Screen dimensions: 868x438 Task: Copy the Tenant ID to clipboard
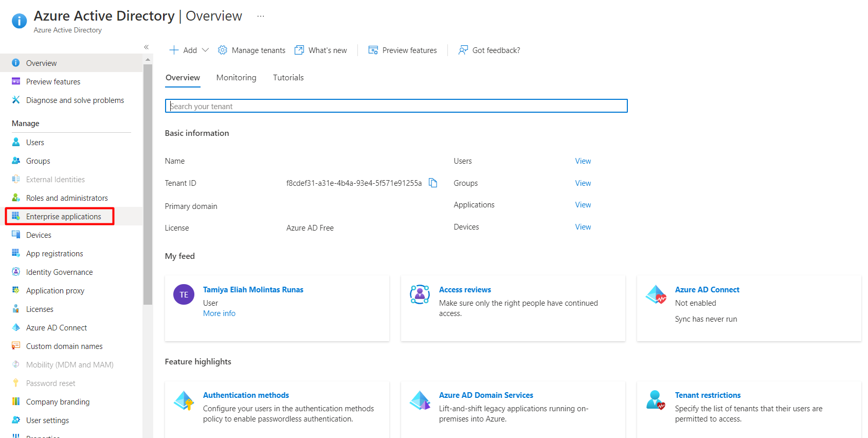click(433, 183)
